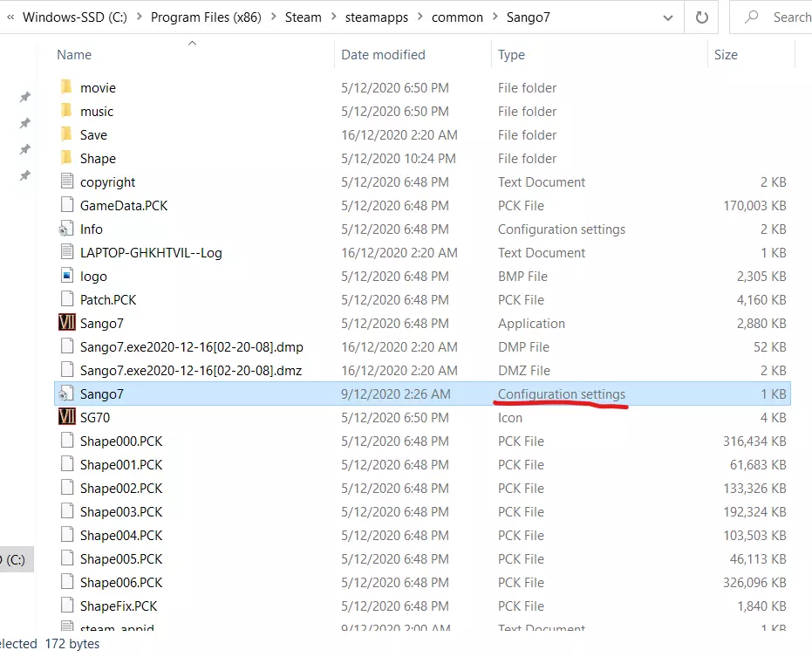Image resolution: width=812 pixels, height=657 pixels.
Task: Open the movie folder icon
Action: point(66,87)
